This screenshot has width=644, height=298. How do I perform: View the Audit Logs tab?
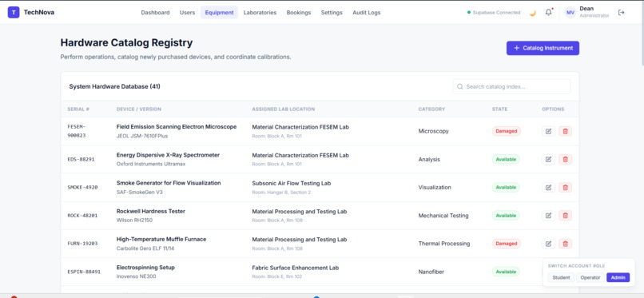click(x=367, y=12)
